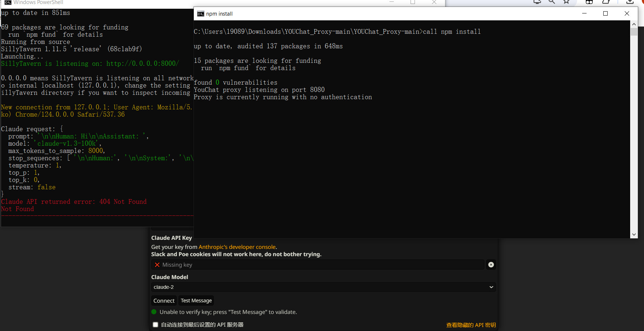Image resolution: width=644 pixels, height=331 pixels.
Task: Open the browser downloads icon
Action: [x=630, y=2]
